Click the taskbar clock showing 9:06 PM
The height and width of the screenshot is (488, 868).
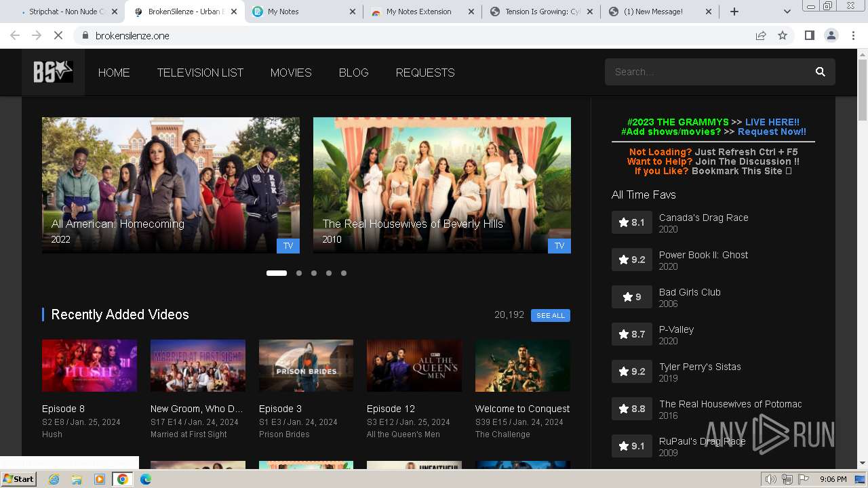(833, 479)
